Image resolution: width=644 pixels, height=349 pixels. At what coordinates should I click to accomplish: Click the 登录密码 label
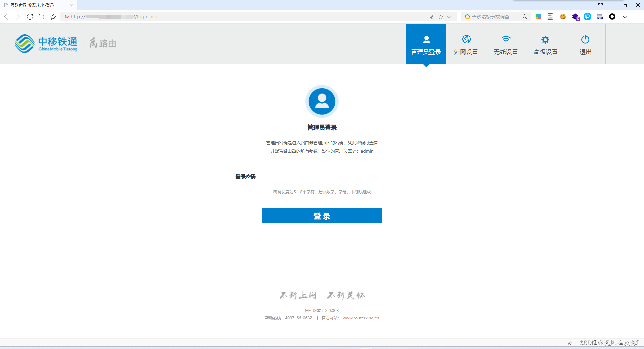tap(247, 177)
